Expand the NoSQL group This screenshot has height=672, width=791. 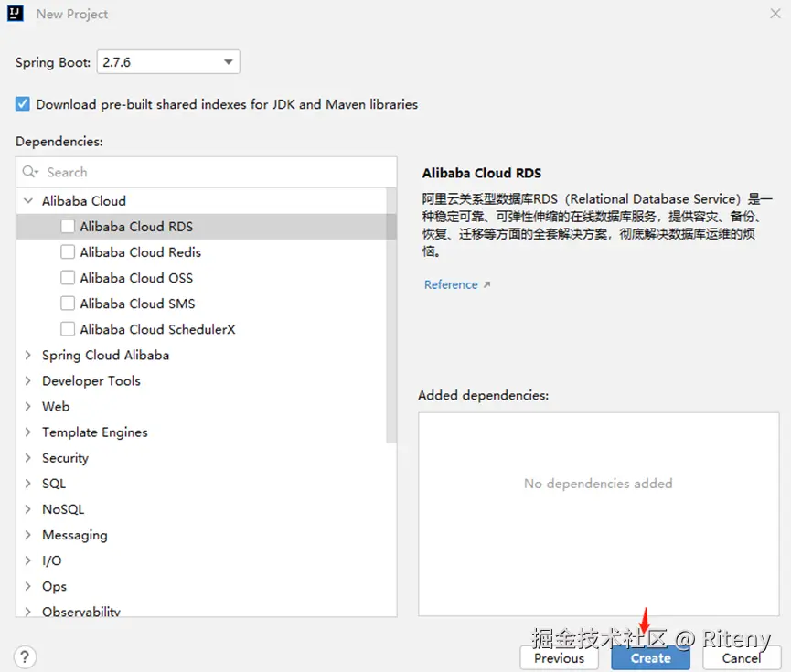pos(28,509)
